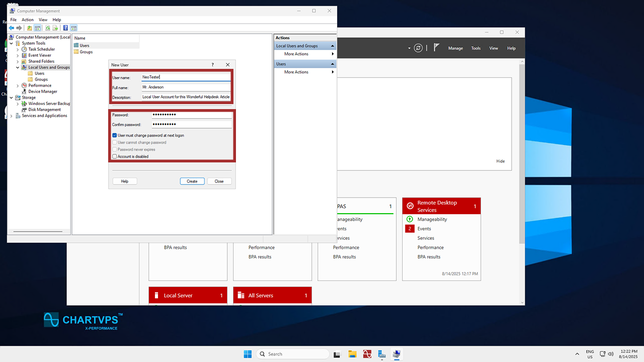This screenshot has height=362, width=644.
Task: Collapse the Local Users and Groups node
Action: tap(18, 67)
